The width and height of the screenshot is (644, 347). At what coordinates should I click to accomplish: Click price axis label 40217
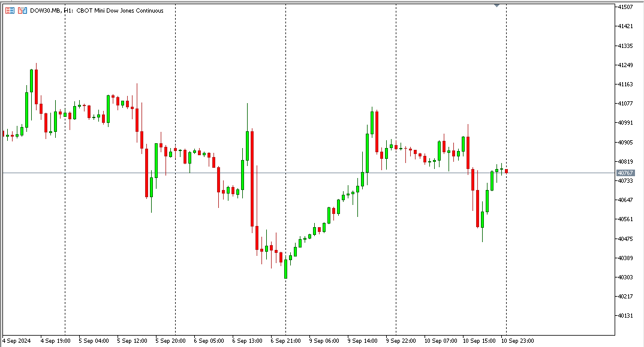tap(625, 297)
